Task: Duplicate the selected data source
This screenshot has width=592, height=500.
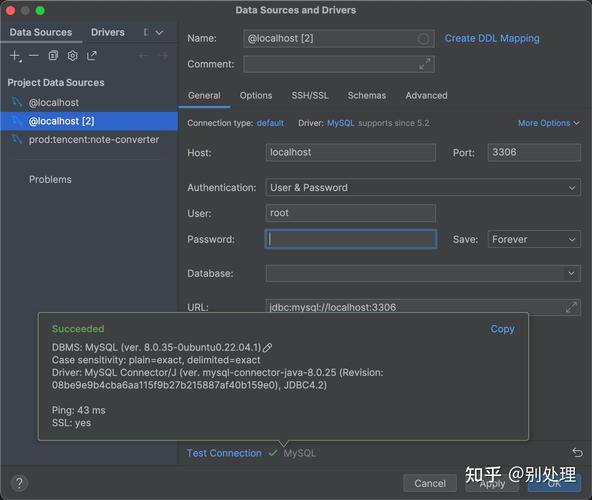Action: [53, 56]
